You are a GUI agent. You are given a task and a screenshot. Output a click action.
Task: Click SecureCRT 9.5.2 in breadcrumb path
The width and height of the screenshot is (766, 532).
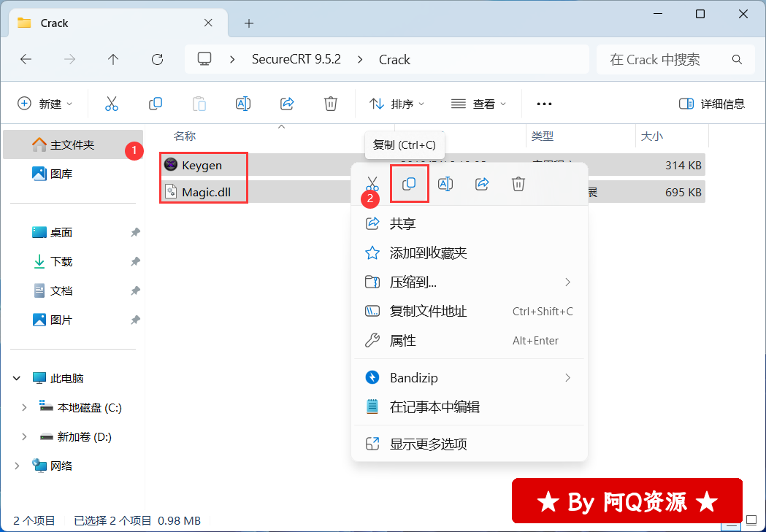pyautogui.click(x=296, y=60)
